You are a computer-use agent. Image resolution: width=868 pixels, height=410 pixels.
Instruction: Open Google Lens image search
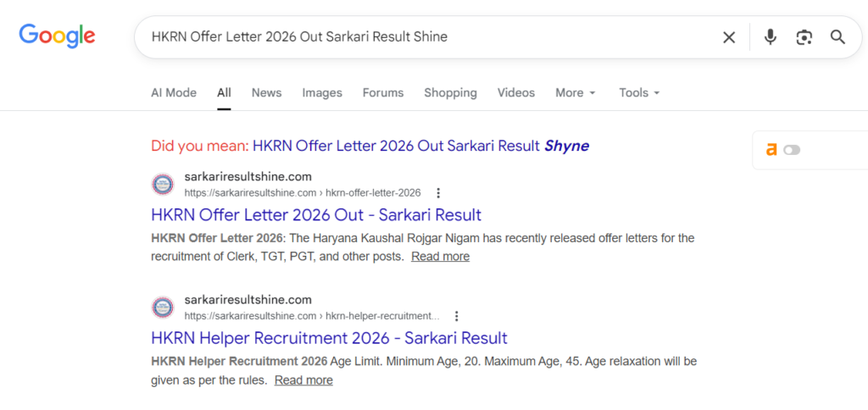[x=804, y=37]
